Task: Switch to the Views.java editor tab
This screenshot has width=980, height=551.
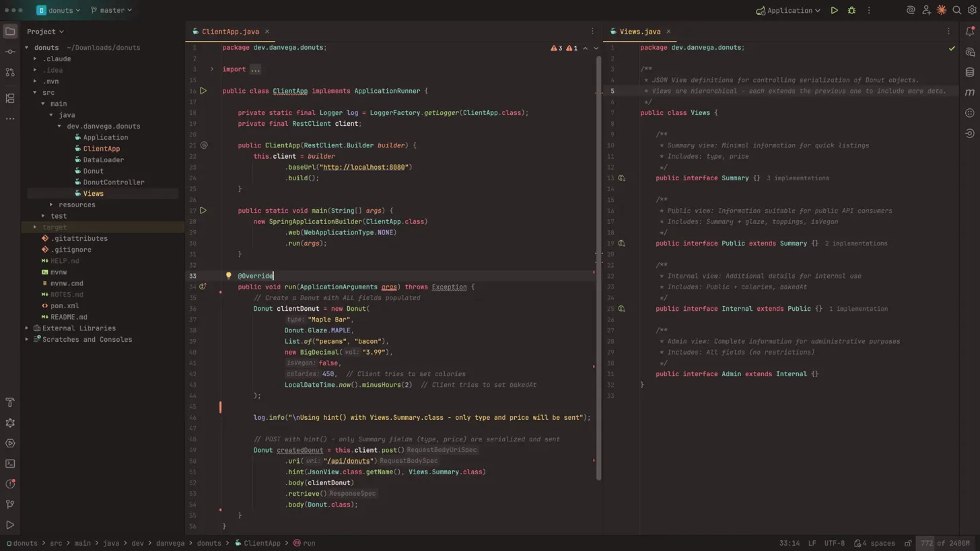Action: coord(639,32)
